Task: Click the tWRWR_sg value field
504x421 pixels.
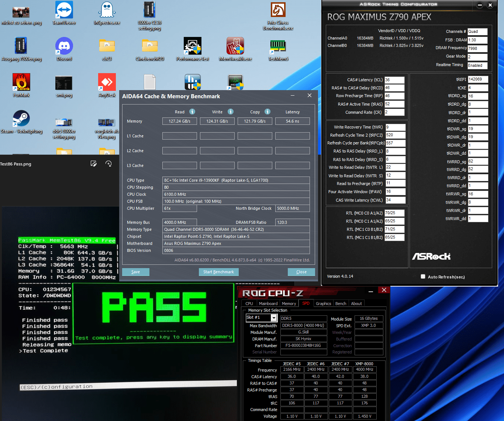Action: pos(478,194)
